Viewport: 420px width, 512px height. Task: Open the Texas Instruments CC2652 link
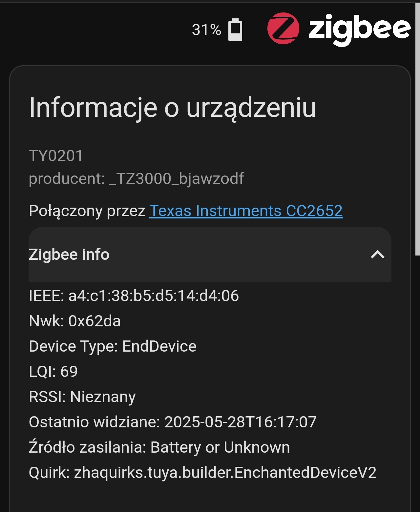(x=246, y=211)
